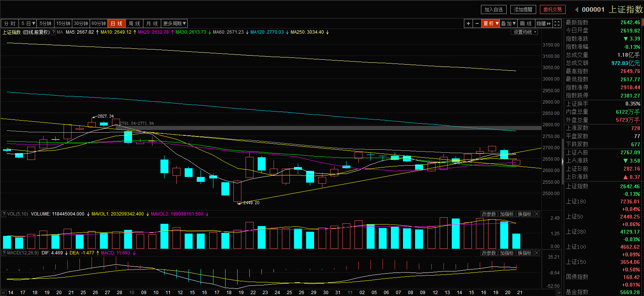Open the 复权 adjustment dropdown
The width and height of the screenshot is (644, 296).
(x=491, y=23)
